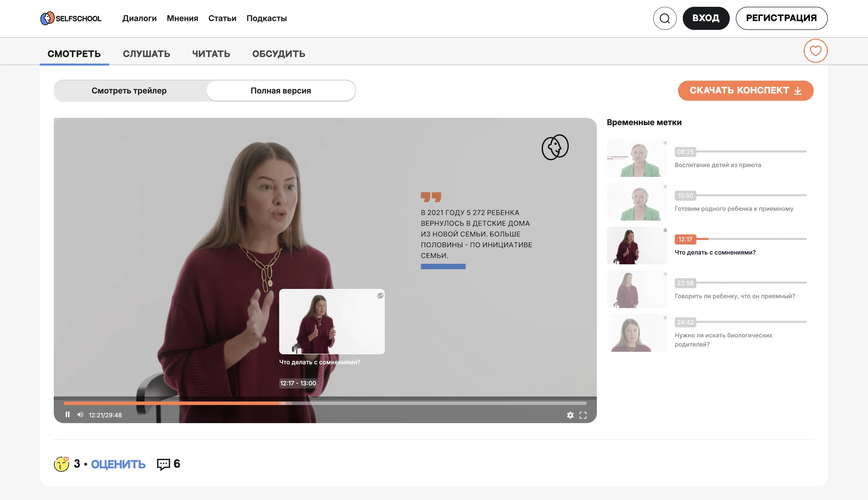868x500 pixels.
Task: Click the kissing-face emoji reaction
Action: point(62,464)
